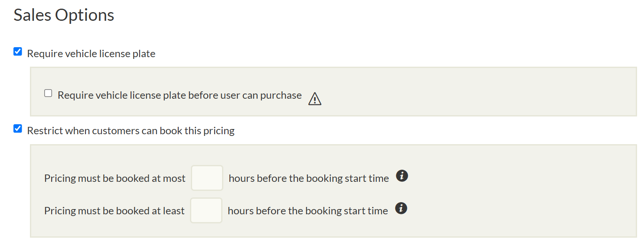Uncheck the 'Require vehicle license plate' checkbox
Viewport: 644px width, 242px height.
coord(18,52)
